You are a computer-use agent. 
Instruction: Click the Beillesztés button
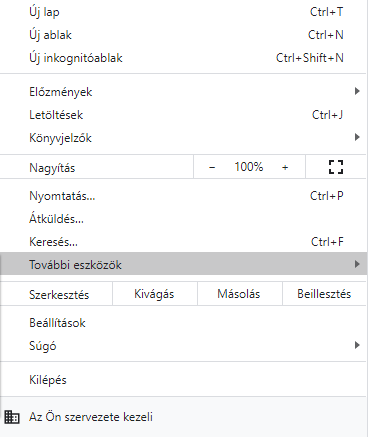coord(324,294)
